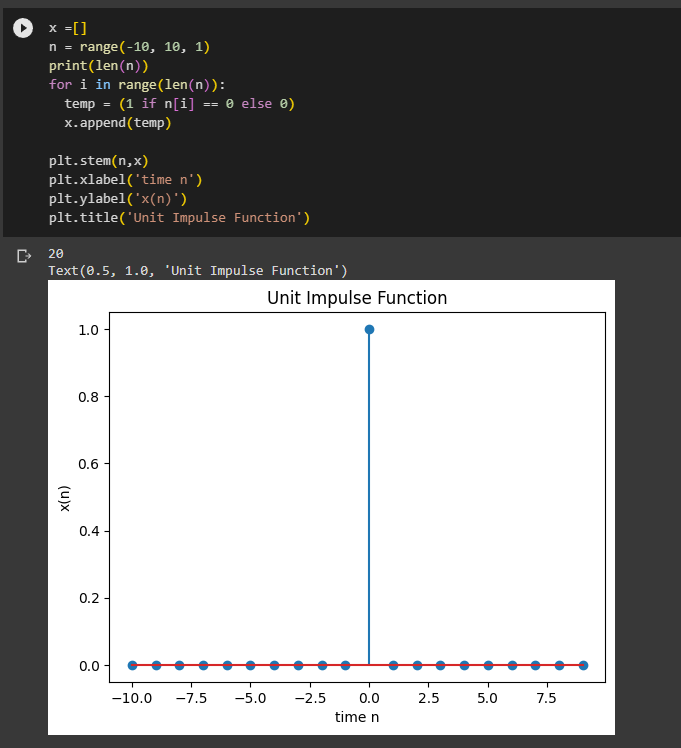
Task: Click the output value '20'
Action: coord(56,254)
